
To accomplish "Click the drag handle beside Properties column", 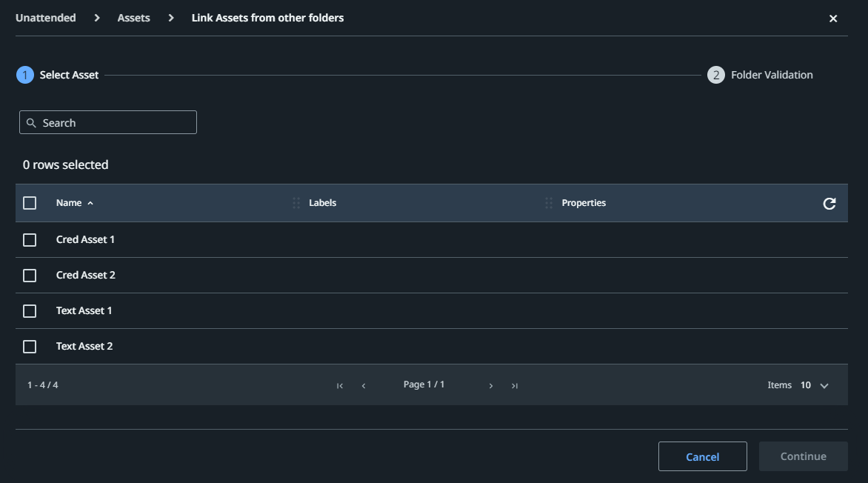I will tap(549, 202).
